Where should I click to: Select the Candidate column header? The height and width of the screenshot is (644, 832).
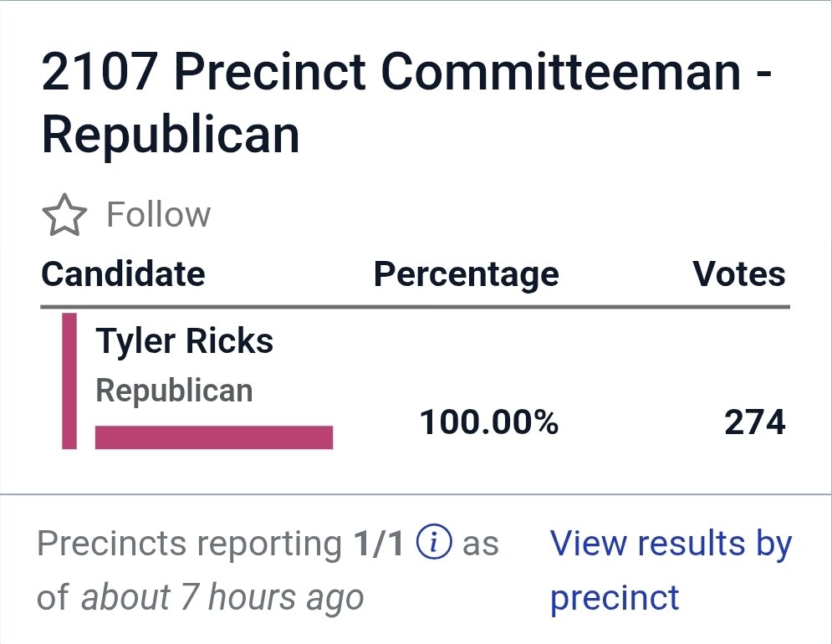click(123, 274)
